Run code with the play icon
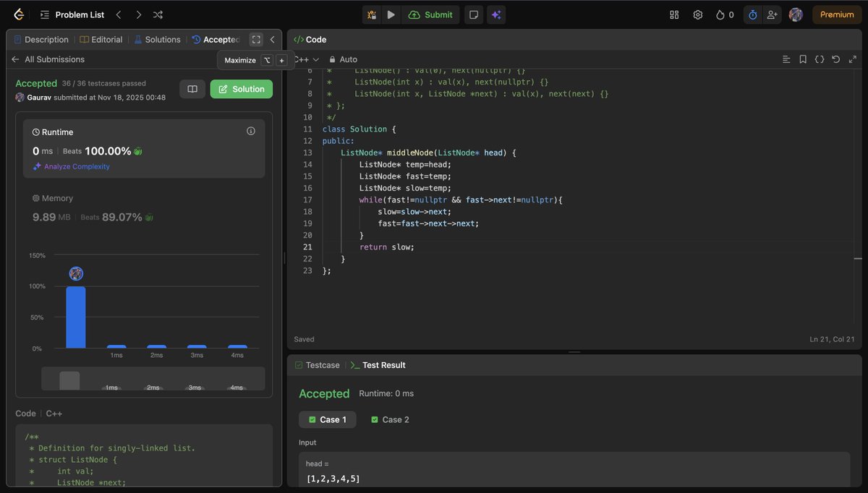This screenshot has height=493, width=868. (x=391, y=14)
